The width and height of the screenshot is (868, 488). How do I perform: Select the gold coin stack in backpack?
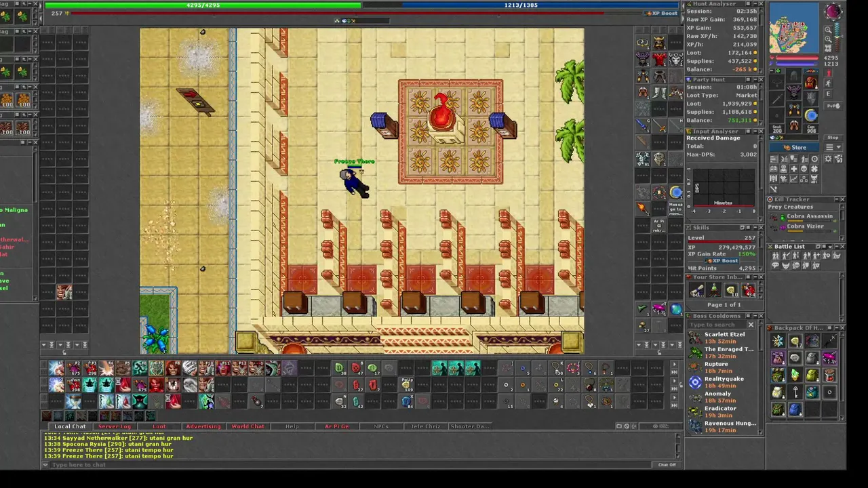(x=795, y=341)
